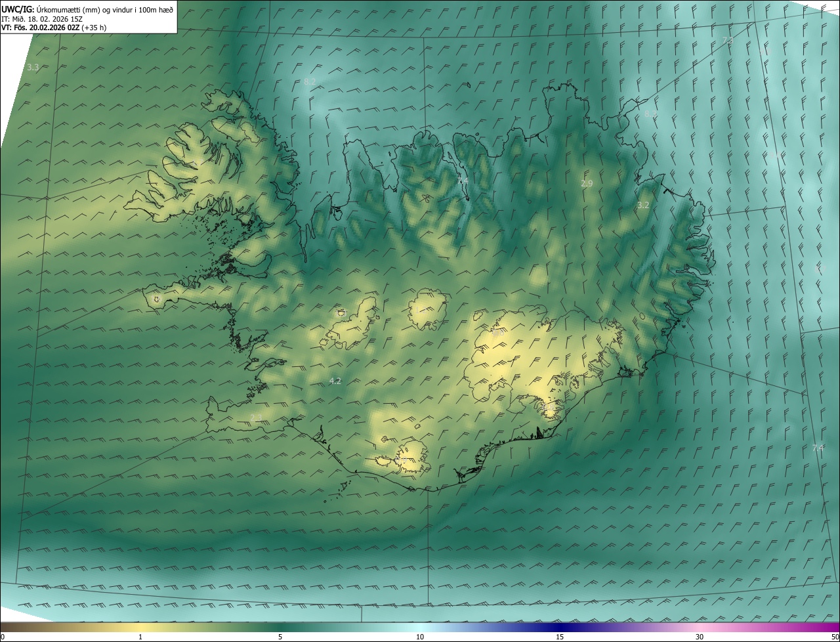The width and height of the screenshot is (840, 642).
Task: Pick the navy blue section of the color scale
Action: [560, 628]
